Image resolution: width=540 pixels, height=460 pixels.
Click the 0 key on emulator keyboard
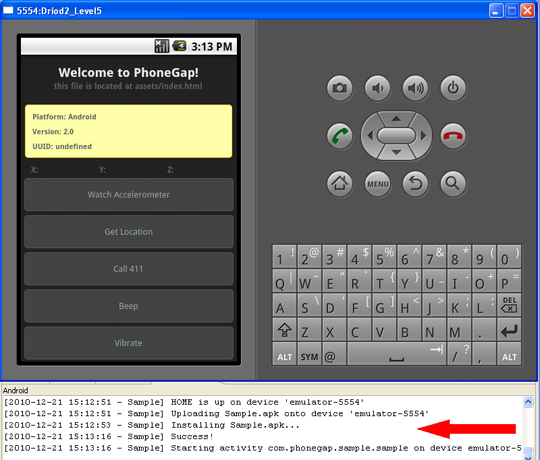[509, 257]
